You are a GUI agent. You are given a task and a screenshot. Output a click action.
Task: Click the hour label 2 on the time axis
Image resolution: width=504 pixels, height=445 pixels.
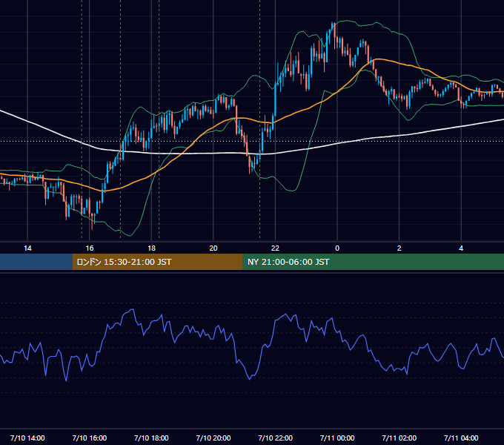pos(399,248)
